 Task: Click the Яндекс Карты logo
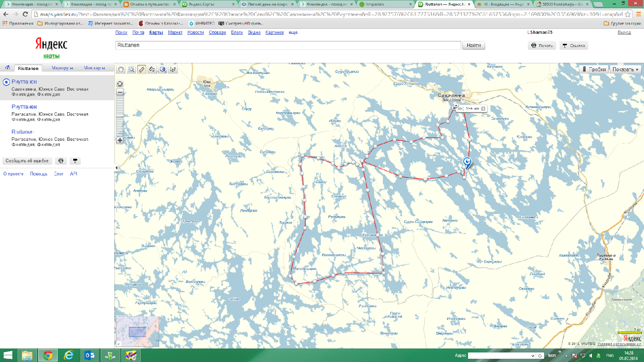[x=51, y=47]
